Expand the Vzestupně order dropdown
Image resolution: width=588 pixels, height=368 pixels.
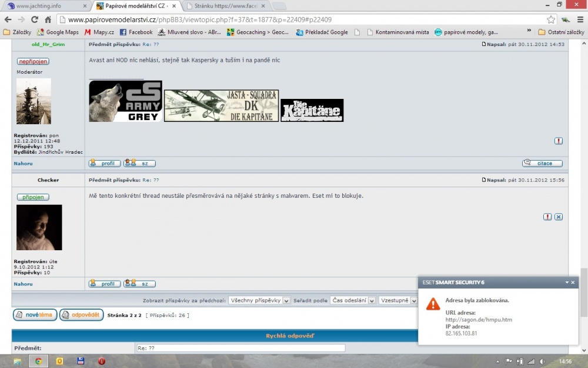point(398,300)
